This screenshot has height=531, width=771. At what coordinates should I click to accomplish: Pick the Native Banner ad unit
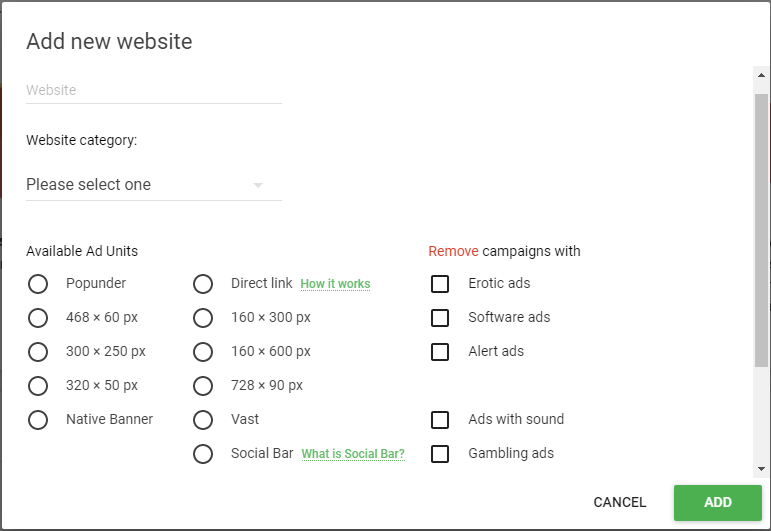click(38, 420)
